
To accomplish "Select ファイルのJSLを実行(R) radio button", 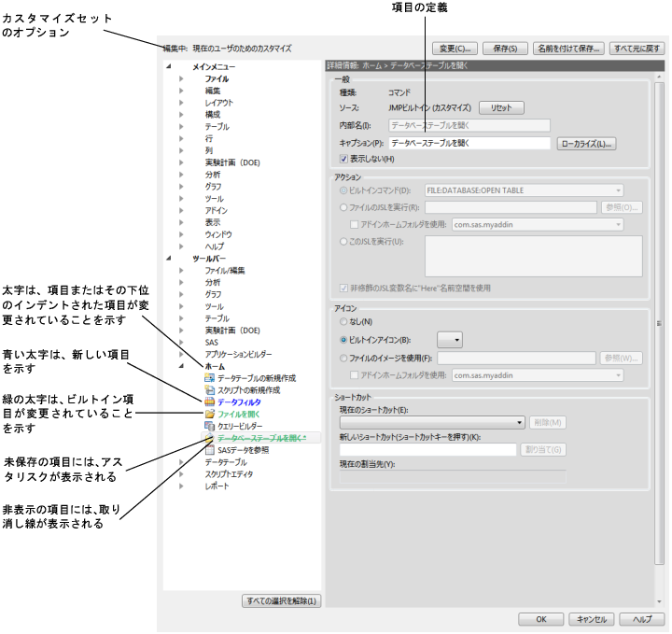I will (x=343, y=207).
